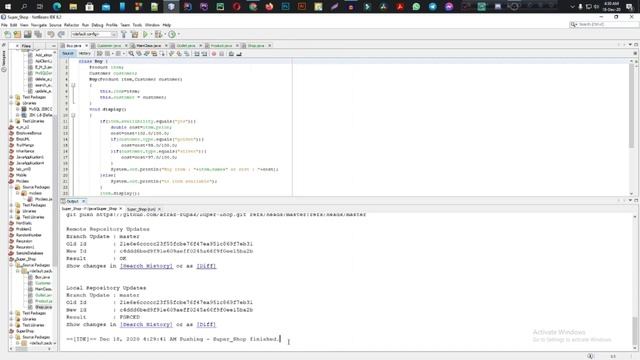Switch editor to History view
Image resolution: width=640 pixels, height=360 pixels.
tap(84, 53)
